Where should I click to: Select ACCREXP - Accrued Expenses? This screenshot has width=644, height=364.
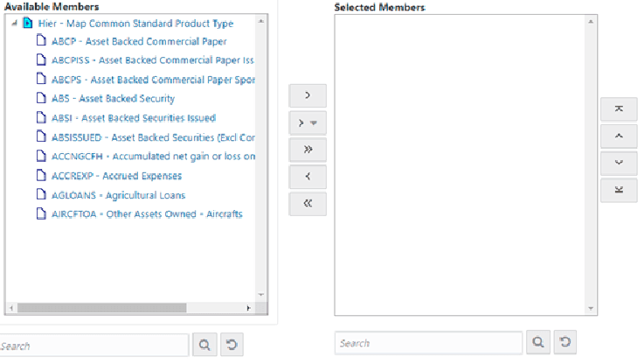pyautogui.click(x=116, y=176)
